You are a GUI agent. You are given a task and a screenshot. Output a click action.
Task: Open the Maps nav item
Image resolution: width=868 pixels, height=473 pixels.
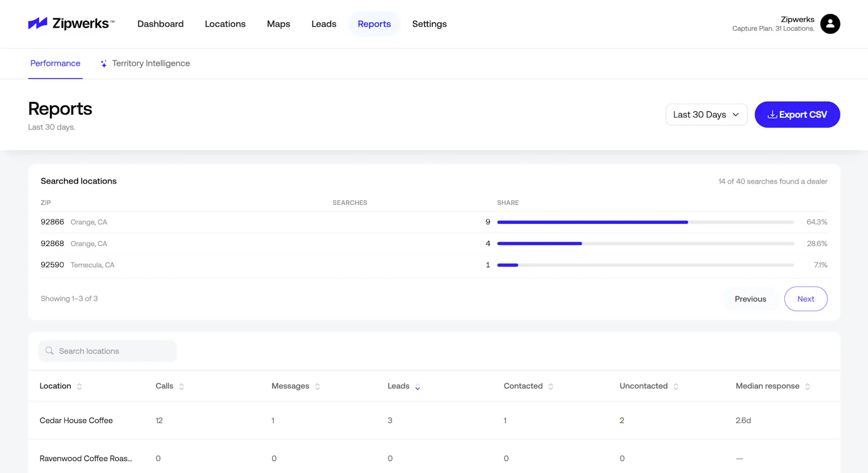(x=278, y=24)
